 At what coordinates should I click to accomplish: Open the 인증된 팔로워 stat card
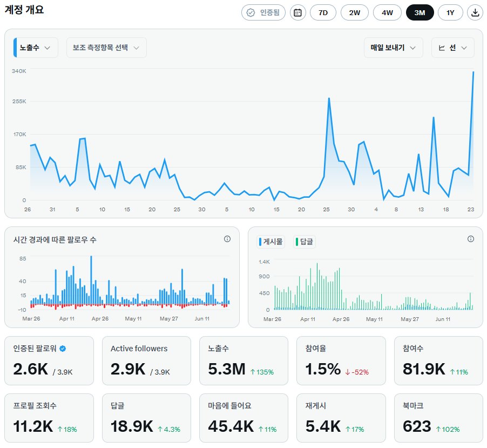(x=49, y=360)
